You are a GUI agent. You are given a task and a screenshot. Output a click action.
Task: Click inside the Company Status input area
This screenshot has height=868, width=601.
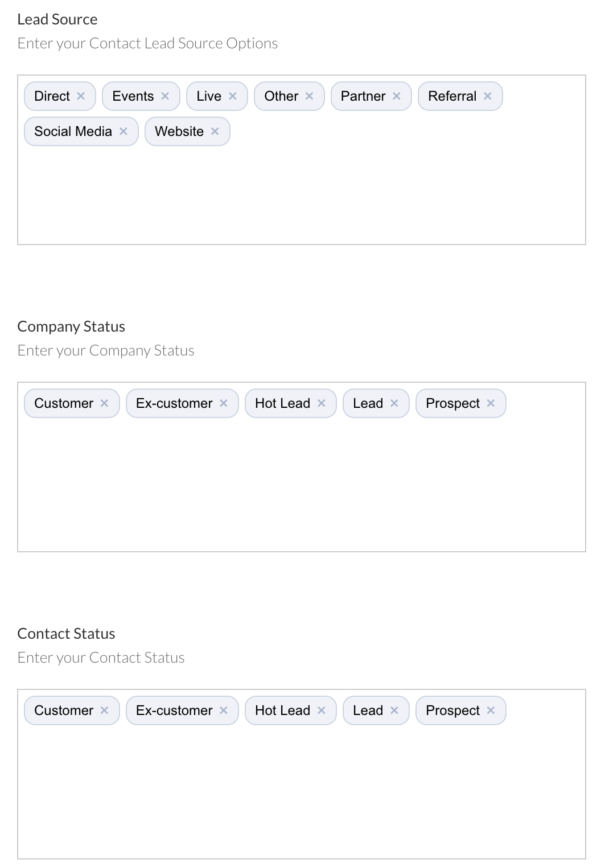click(302, 489)
